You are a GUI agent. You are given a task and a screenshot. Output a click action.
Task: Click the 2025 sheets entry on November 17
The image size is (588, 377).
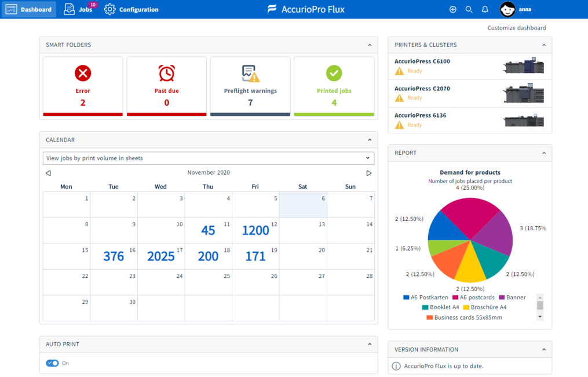point(161,256)
